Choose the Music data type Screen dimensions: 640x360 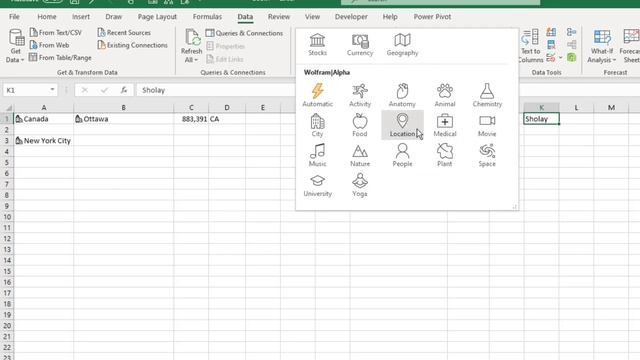point(317,155)
